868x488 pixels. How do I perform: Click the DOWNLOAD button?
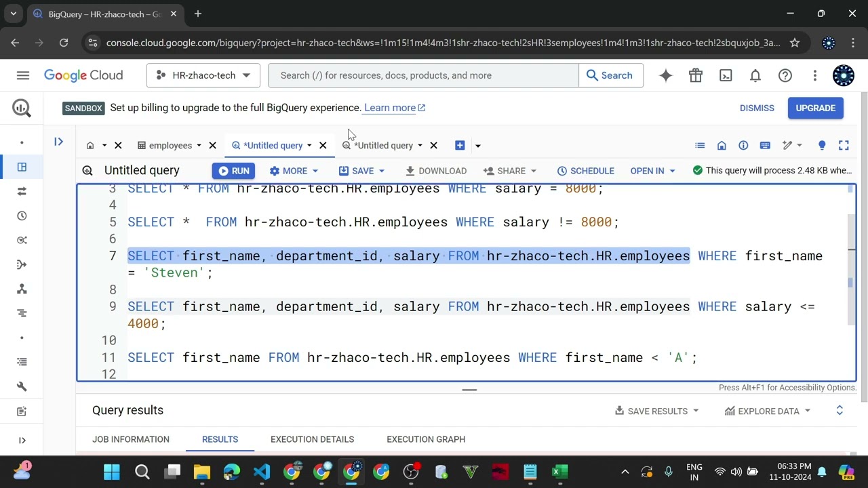click(436, 171)
